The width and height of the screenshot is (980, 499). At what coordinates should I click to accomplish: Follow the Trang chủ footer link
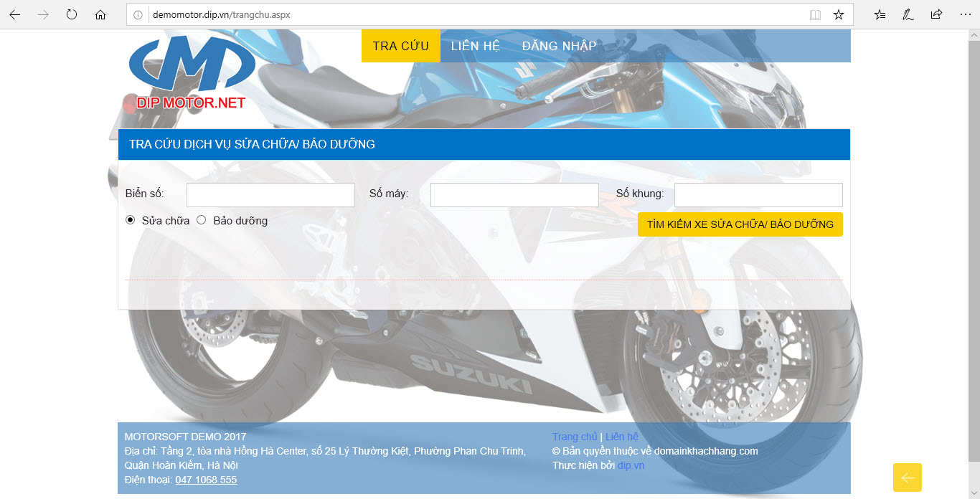[x=575, y=437]
